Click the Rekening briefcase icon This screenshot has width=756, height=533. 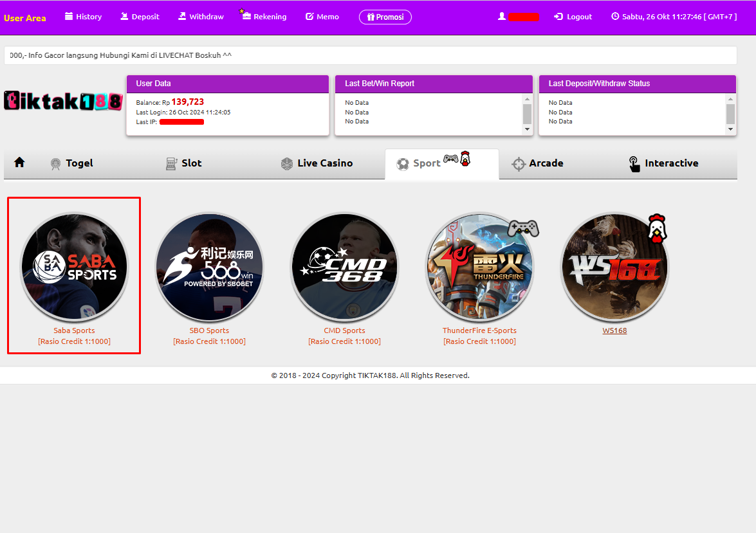coord(246,16)
